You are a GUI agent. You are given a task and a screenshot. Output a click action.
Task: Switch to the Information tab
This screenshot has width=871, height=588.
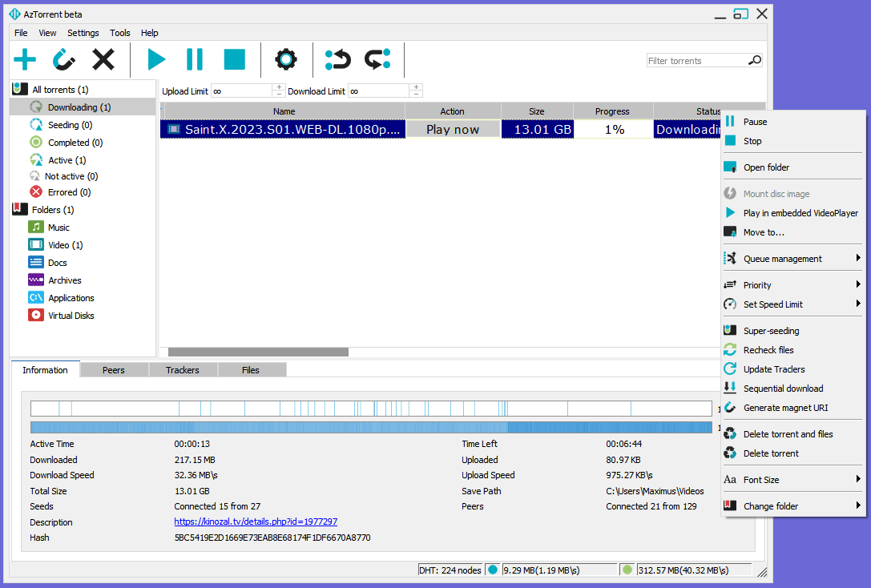pyautogui.click(x=45, y=370)
